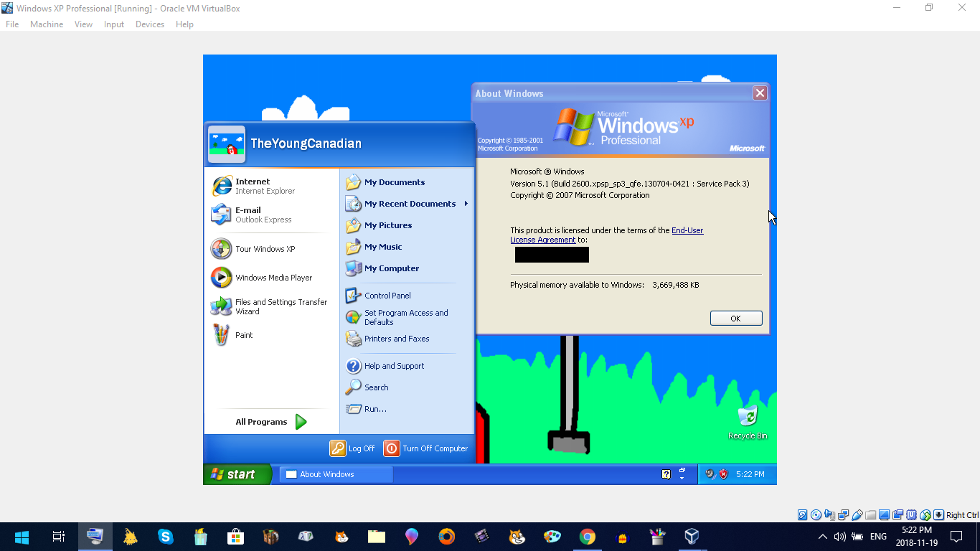Open VirtualBox Input menu
This screenshot has width=980, height=551.
coord(114,24)
